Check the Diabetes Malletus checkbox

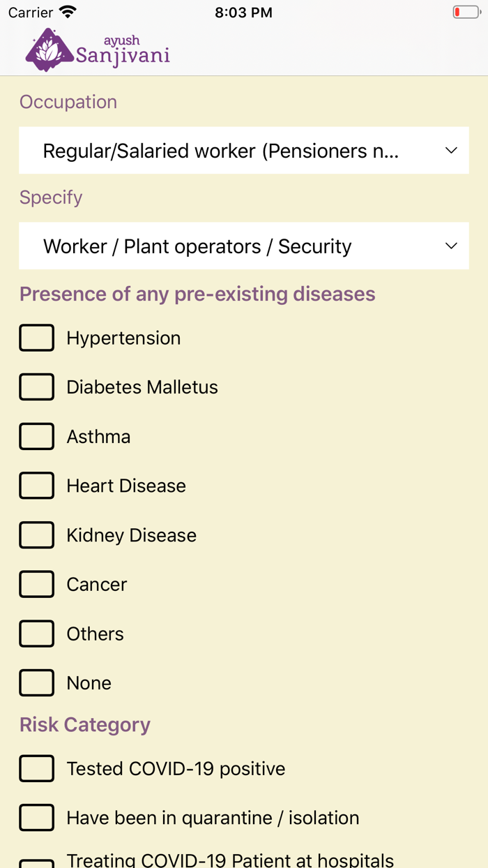tap(37, 387)
